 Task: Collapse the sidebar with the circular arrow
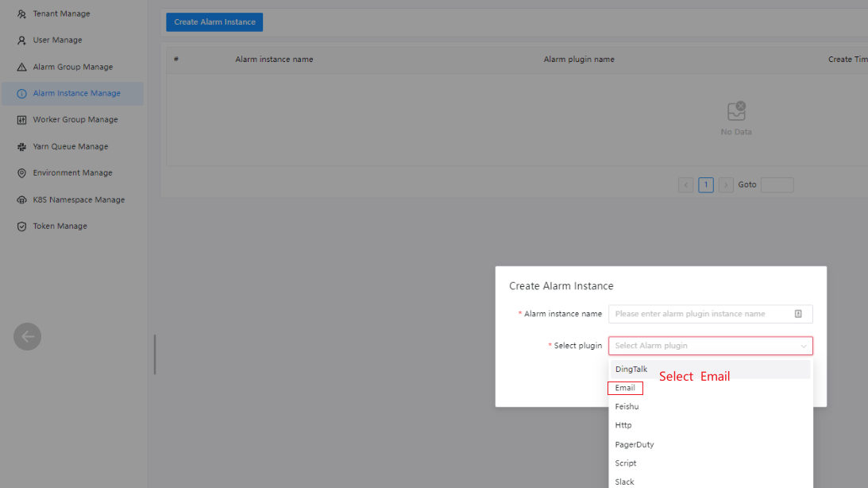click(x=27, y=336)
